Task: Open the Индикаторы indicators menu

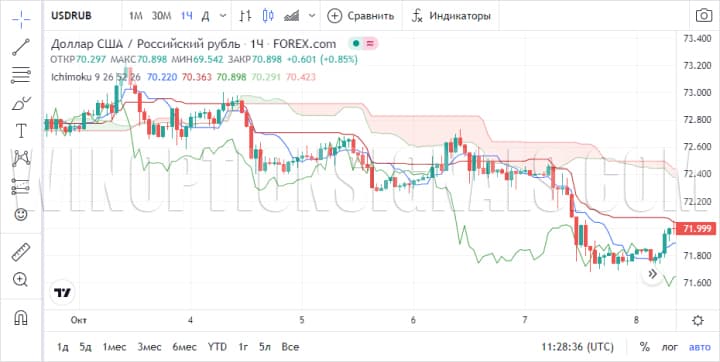Action: click(451, 16)
